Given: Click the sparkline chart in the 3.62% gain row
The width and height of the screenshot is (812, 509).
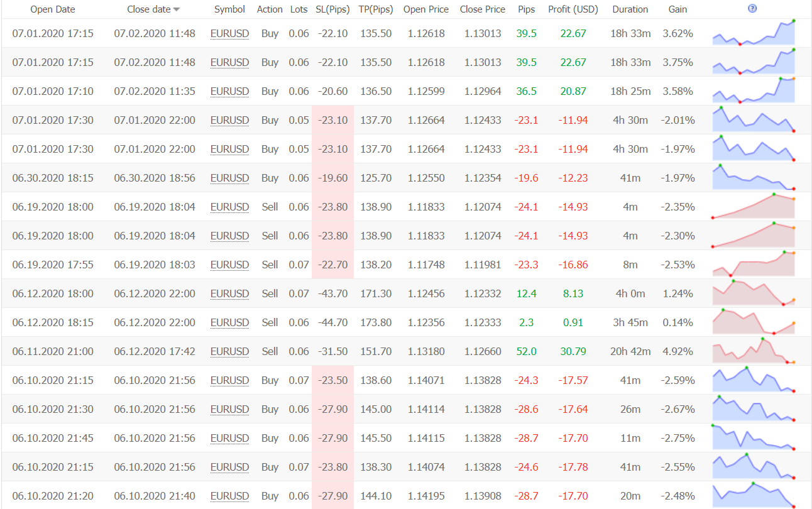Looking at the screenshot, I should [x=754, y=33].
